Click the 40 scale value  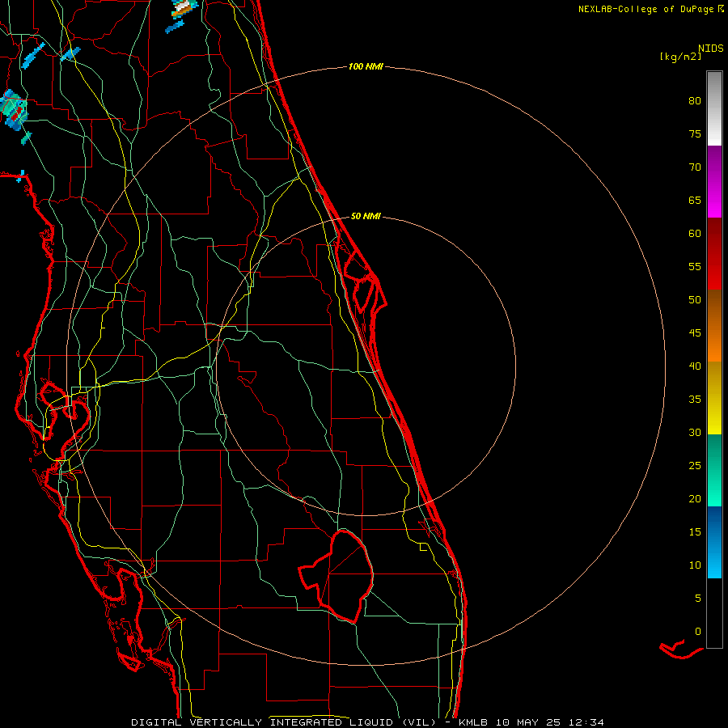click(695, 366)
